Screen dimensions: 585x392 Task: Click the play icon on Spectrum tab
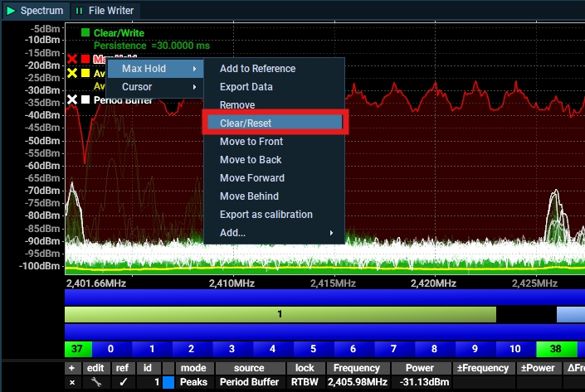11,11
